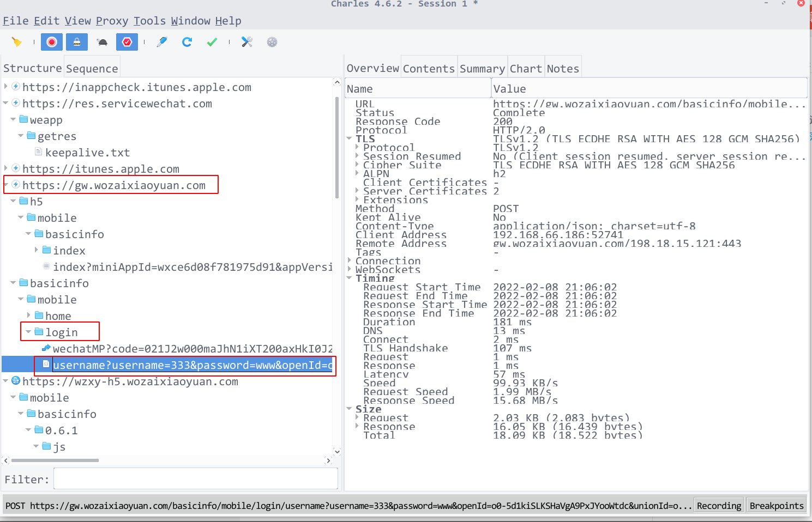Collapse the Timing section arrow
Screen dimensions: 812x522
349,278
